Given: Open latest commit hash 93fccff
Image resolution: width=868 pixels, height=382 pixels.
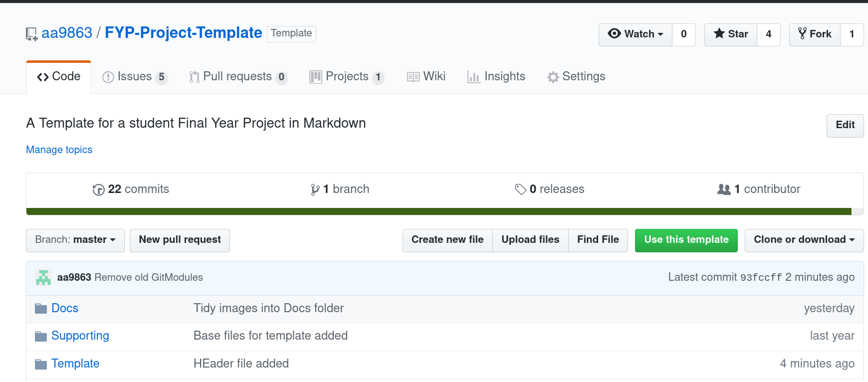Looking at the screenshot, I should [x=761, y=278].
